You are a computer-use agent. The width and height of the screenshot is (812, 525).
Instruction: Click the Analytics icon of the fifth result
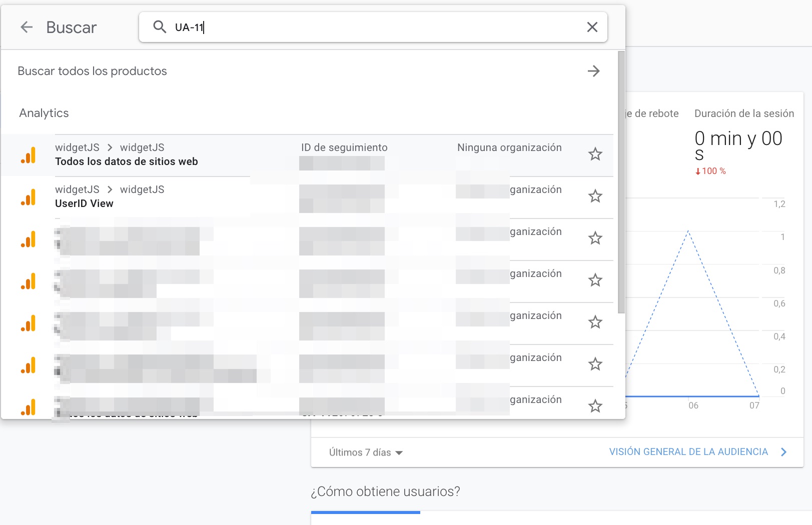pyautogui.click(x=29, y=323)
